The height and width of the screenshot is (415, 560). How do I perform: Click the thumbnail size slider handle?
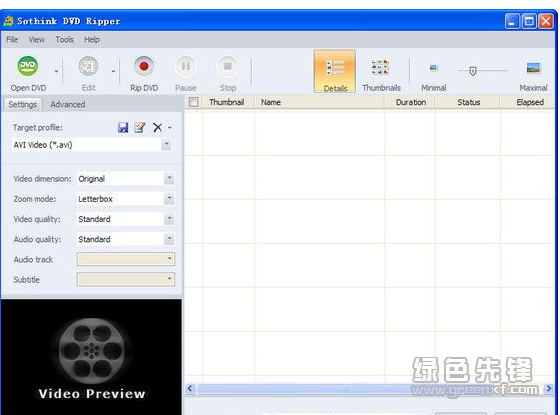(472, 71)
